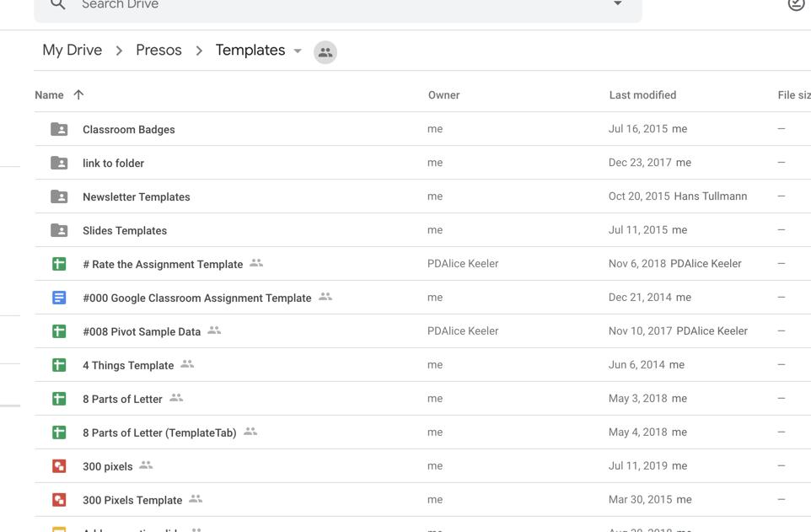Sort by Owner column header

pyautogui.click(x=443, y=95)
